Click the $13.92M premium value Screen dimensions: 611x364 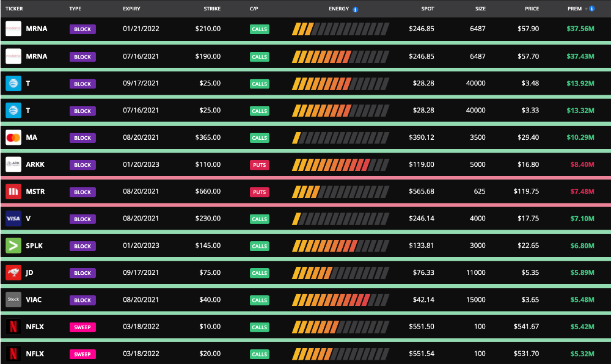580,83
